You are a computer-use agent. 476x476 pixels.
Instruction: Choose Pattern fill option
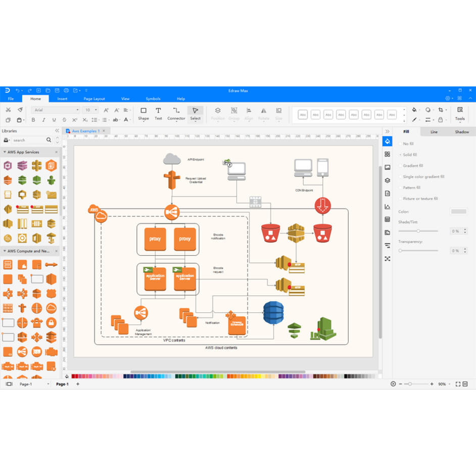[x=410, y=187]
